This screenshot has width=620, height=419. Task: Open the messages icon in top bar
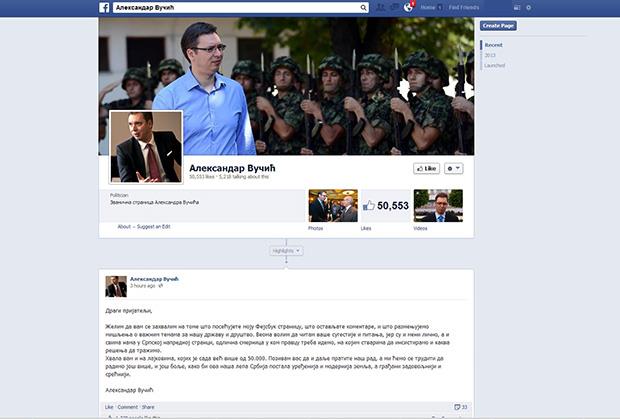[x=392, y=7]
